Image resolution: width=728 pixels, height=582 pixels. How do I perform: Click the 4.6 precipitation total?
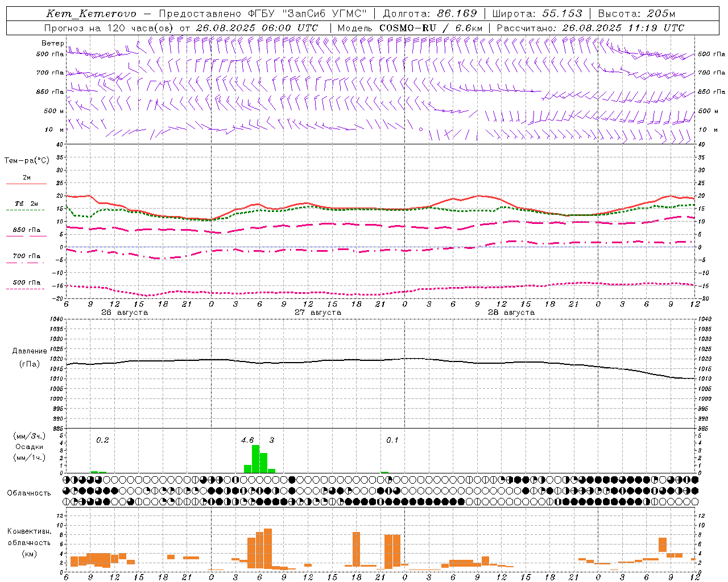[247, 440]
